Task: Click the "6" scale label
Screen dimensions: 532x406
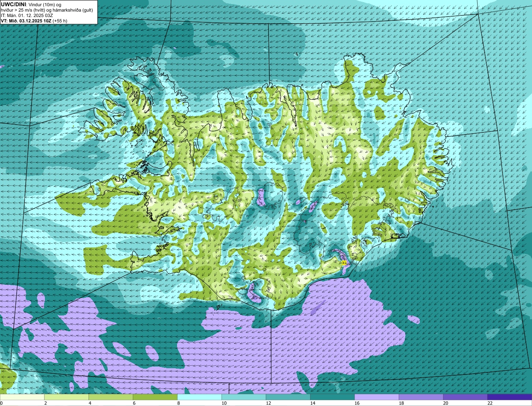Action: point(134,403)
